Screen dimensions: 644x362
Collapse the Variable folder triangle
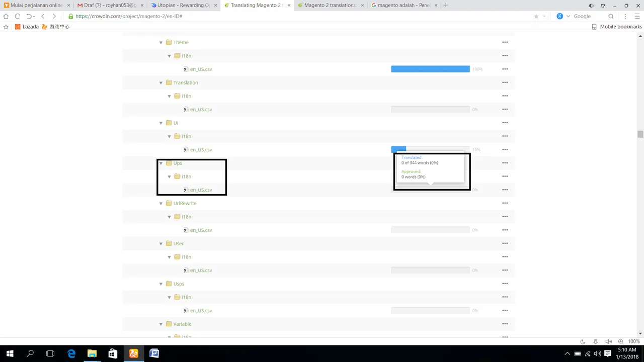point(162,324)
